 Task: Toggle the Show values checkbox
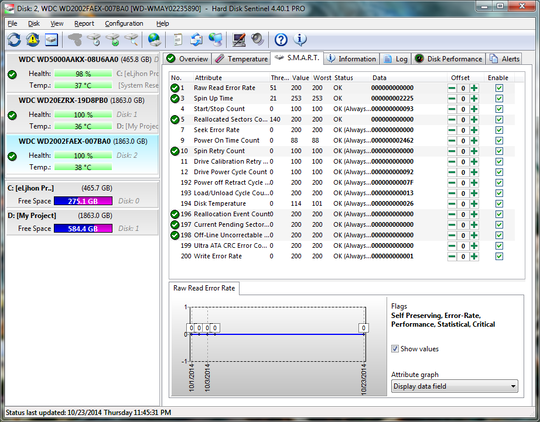395,349
